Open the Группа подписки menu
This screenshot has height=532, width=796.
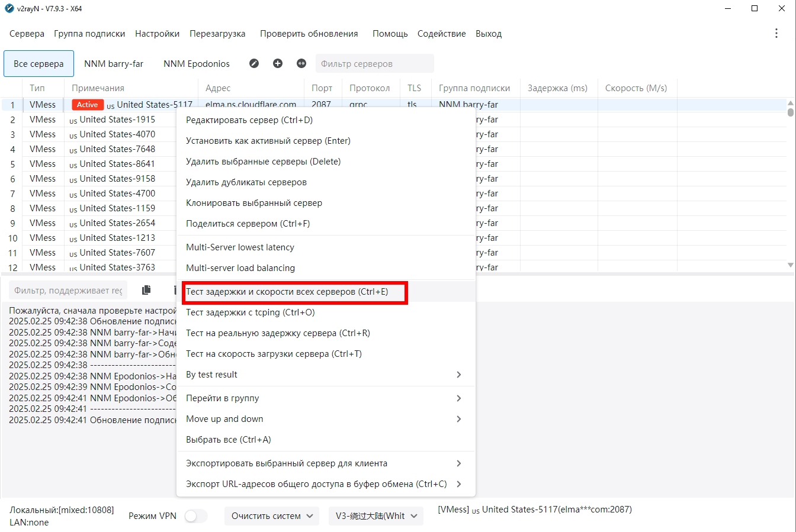pos(89,34)
